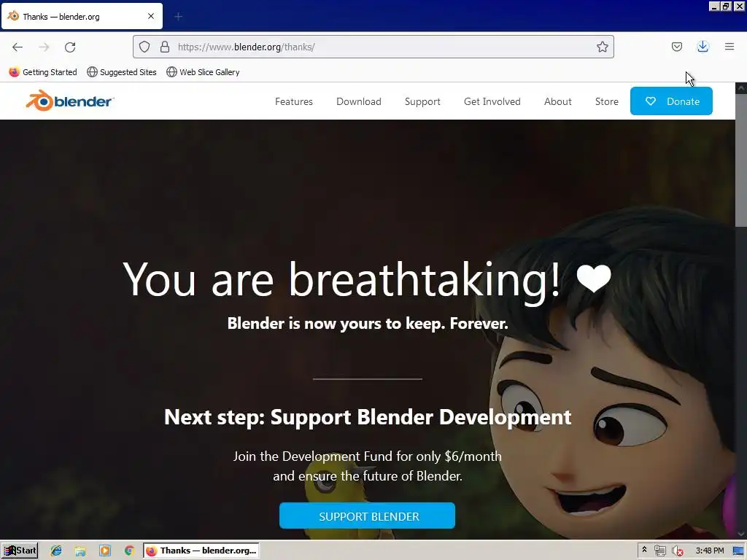This screenshot has height=560, width=747.
Task: Open the Start menu
Action: tap(20, 551)
